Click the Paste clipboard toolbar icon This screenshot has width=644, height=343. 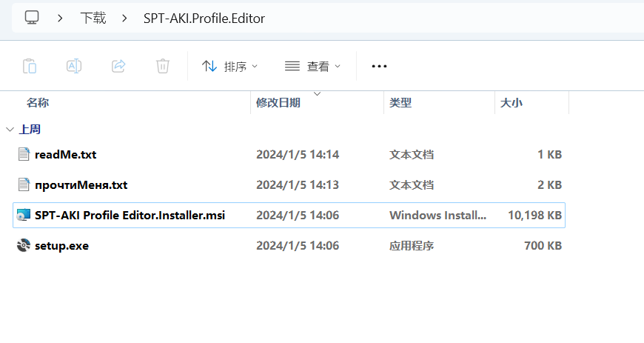(30, 66)
